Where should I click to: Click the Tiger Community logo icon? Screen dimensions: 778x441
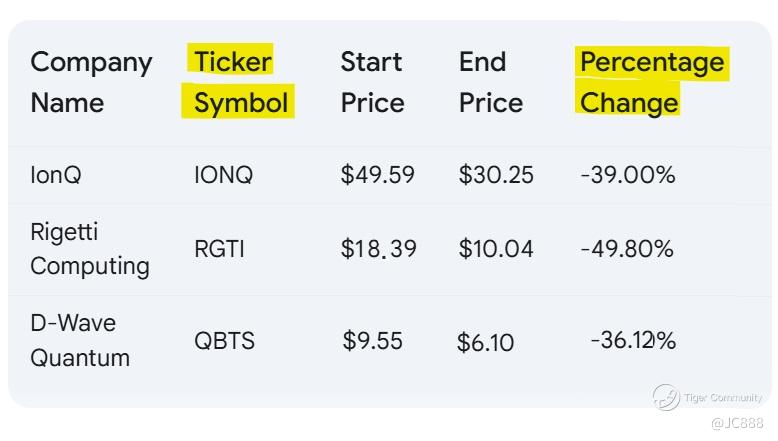(666, 397)
